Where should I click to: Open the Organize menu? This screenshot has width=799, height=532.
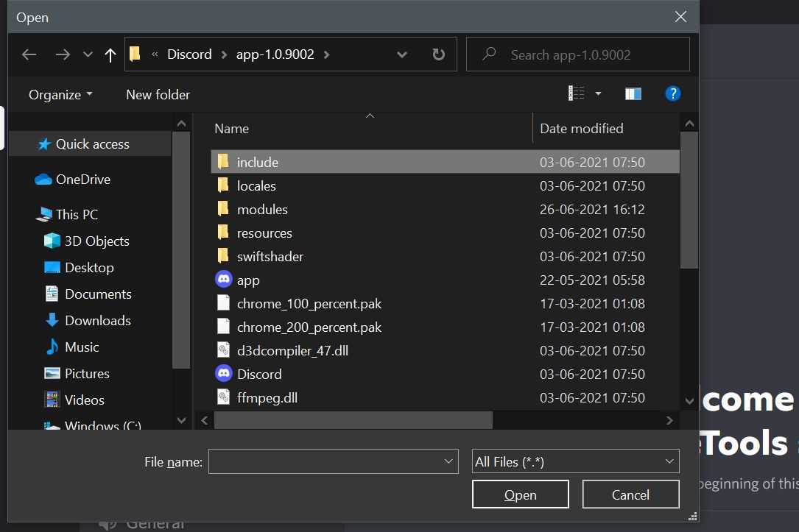pos(60,95)
